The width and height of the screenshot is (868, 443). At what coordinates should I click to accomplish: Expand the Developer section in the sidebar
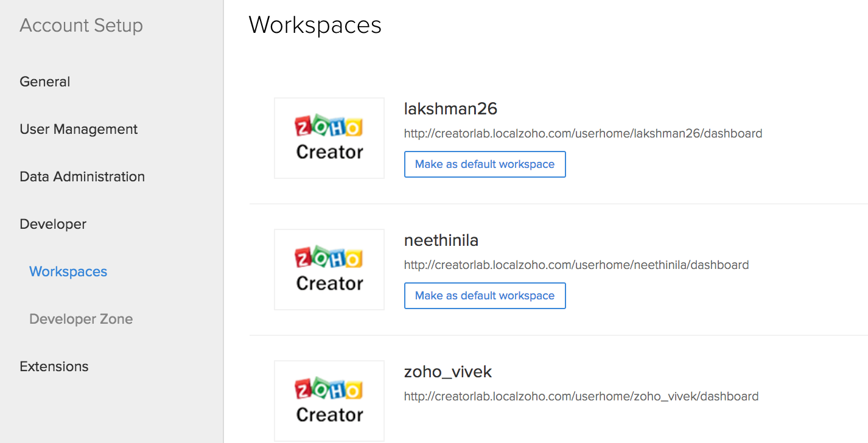pos(52,224)
